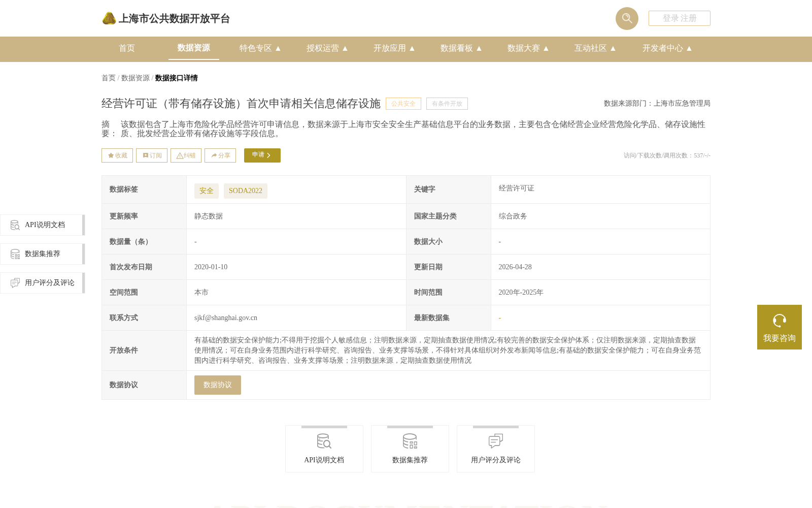This screenshot has width=812, height=508.
Task: Click 数据资源 in the breadcrumb
Action: [x=136, y=78]
